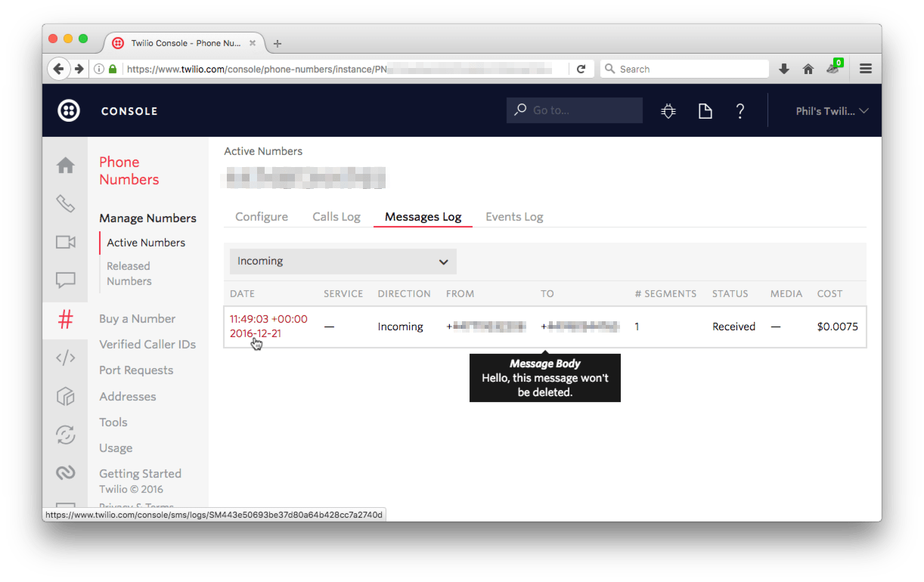Click the Twilio logo in console header

pos(69,111)
